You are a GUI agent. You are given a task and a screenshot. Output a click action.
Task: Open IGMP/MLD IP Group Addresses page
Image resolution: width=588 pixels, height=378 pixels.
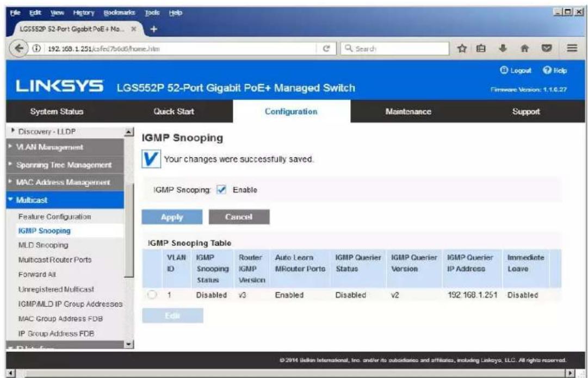[x=70, y=303]
